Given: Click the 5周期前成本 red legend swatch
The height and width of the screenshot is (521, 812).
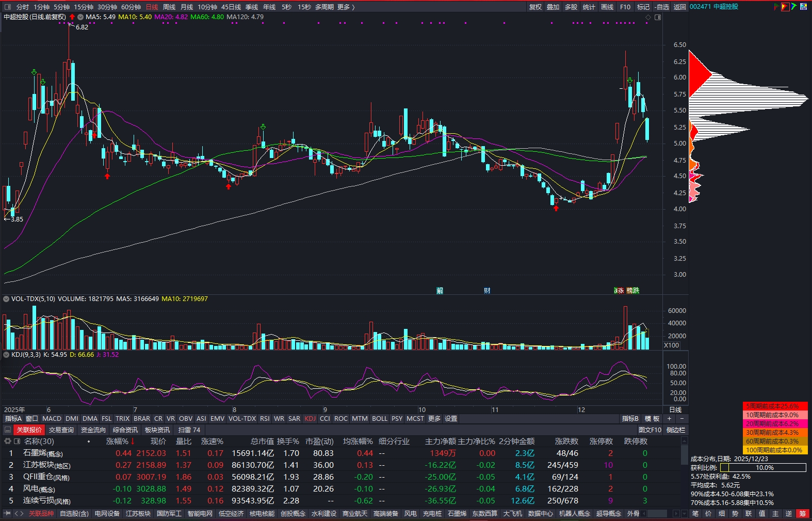Looking at the screenshot, I should pyautogui.click(x=775, y=406).
